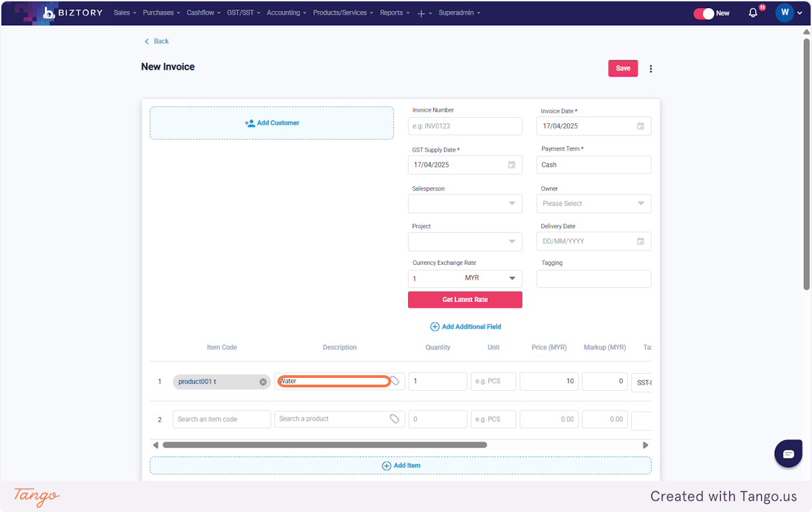Open the Purchases menu
This screenshot has height=512, width=812.
tap(161, 13)
